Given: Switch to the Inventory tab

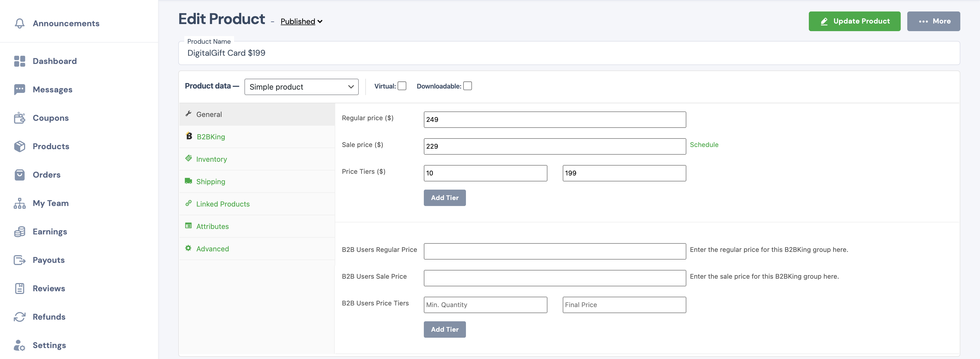Looking at the screenshot, I should point(211,159).
